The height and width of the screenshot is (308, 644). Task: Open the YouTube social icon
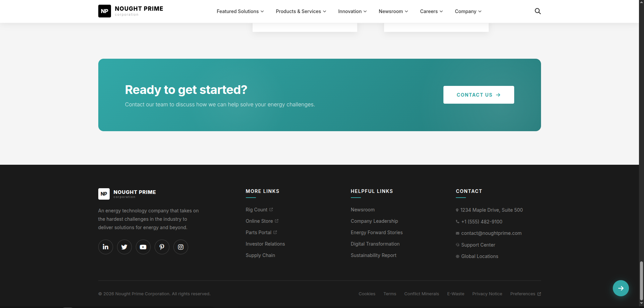pyautogui.click(x=143, y=247)
